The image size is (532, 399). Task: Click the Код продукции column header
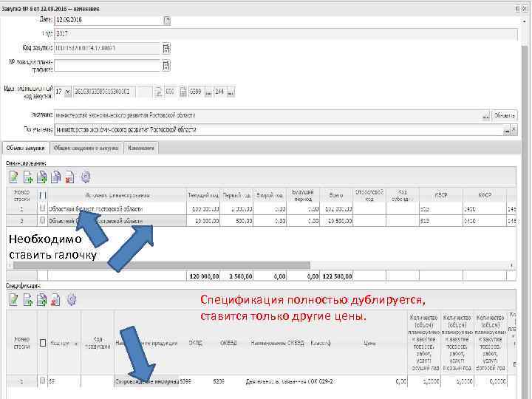pos(98,343)
